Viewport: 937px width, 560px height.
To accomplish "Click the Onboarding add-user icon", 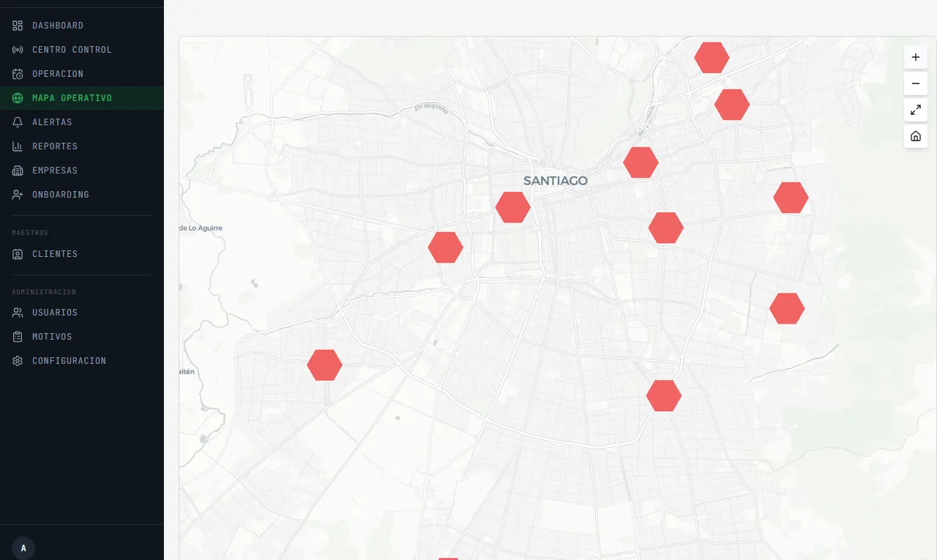I will coord(18,195).
